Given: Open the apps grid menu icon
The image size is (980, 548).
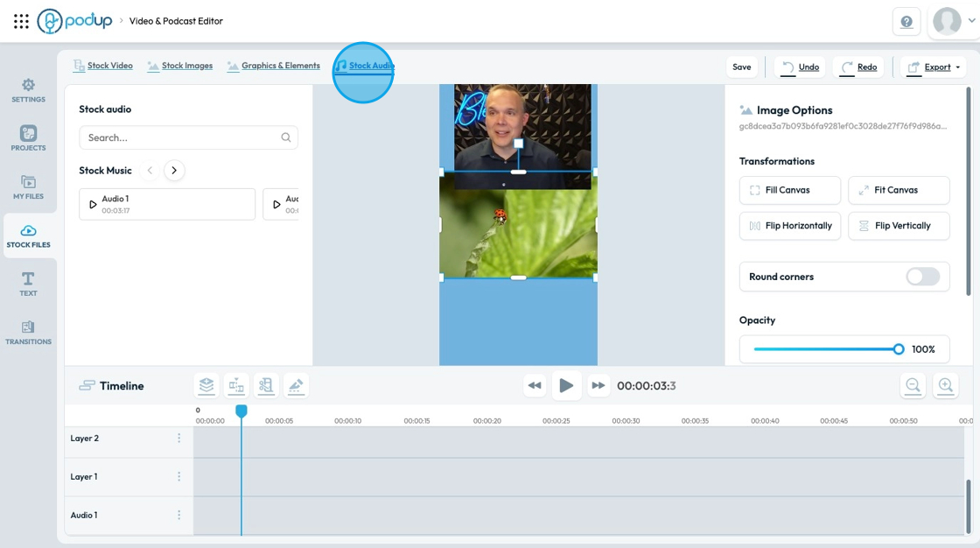Looking at the screenshot, I should coord(21,21).
